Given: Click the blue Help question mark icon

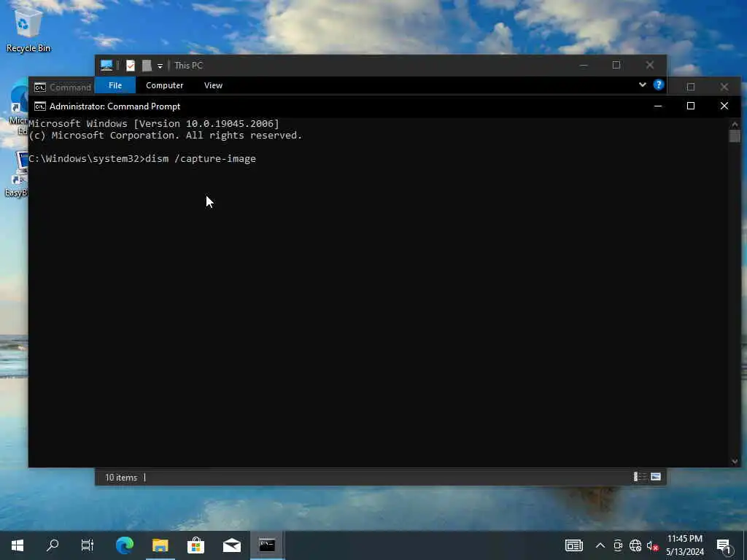Looking at the screenshot, I should 659,85.
